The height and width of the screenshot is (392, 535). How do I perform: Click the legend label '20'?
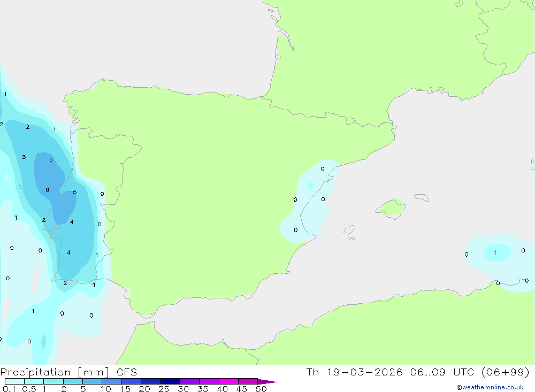pos(144,389)
